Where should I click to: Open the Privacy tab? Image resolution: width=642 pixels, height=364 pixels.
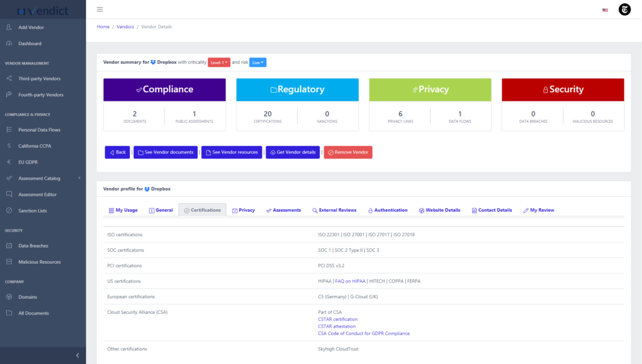[x=243, y=211]
